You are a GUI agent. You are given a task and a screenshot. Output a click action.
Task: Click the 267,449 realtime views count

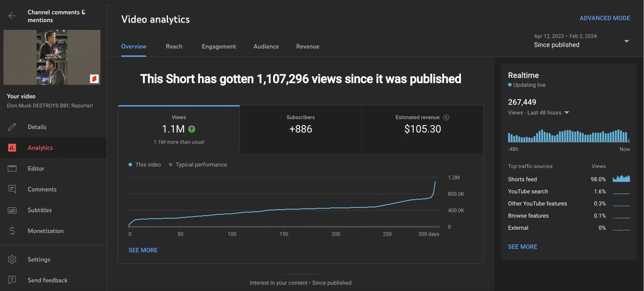coord(522,102)
